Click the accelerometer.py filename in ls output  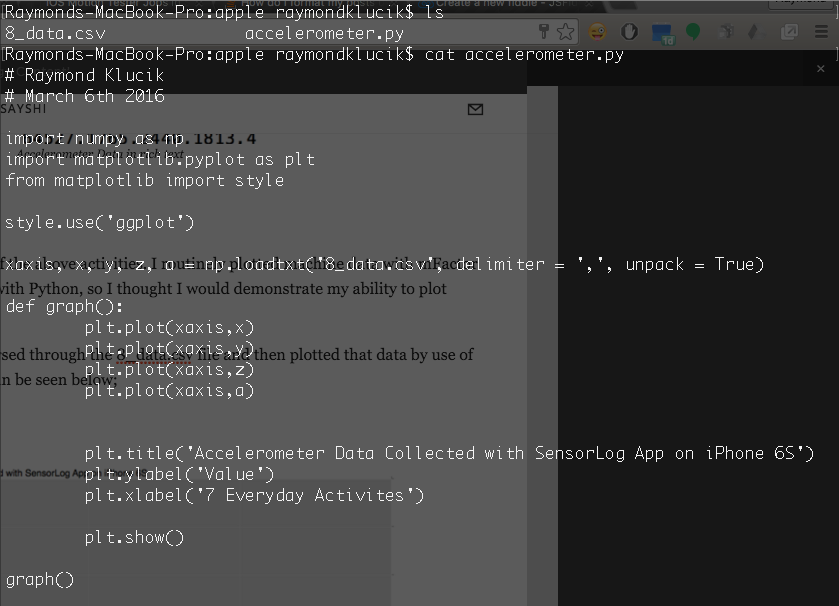324,34
